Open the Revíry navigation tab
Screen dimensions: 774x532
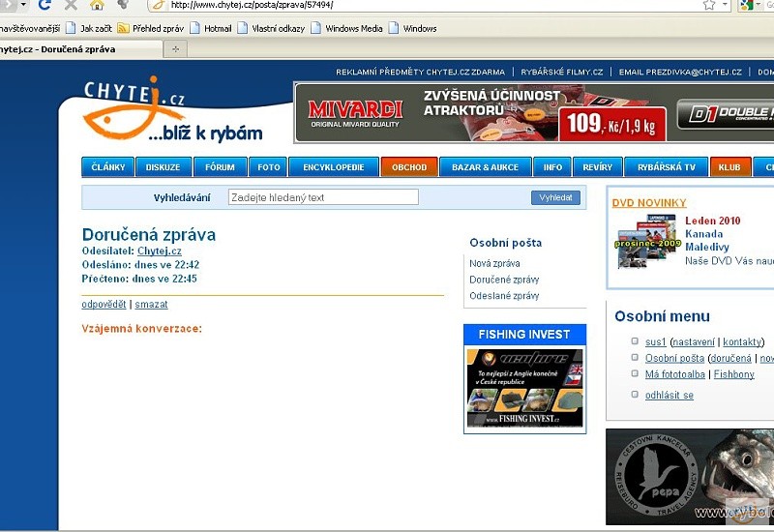597,167
